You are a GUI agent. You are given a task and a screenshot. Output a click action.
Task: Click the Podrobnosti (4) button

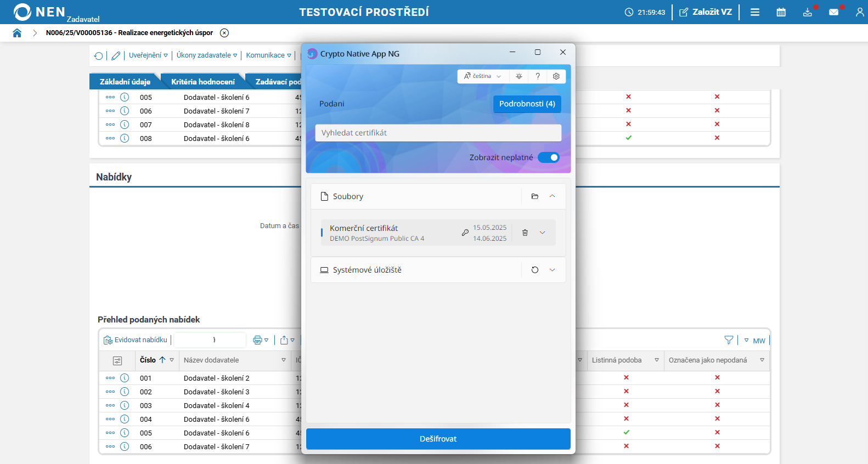coord(527,104)
